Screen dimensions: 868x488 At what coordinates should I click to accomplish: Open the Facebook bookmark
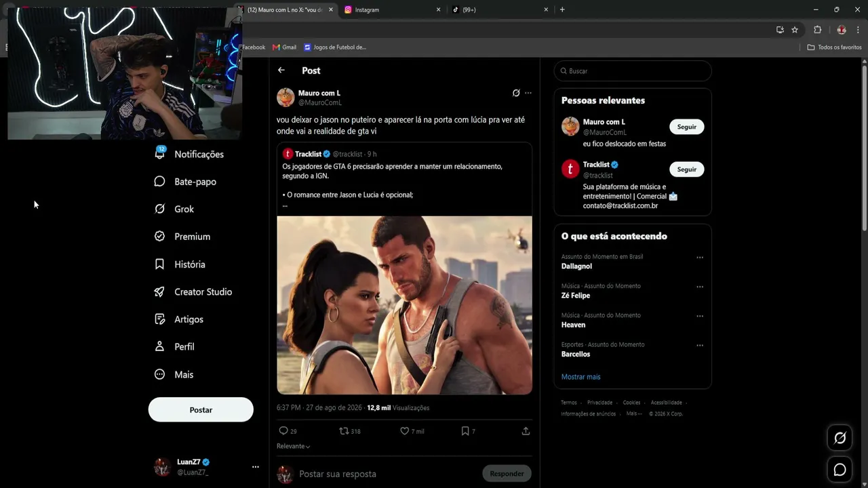[x=254, y=47]
